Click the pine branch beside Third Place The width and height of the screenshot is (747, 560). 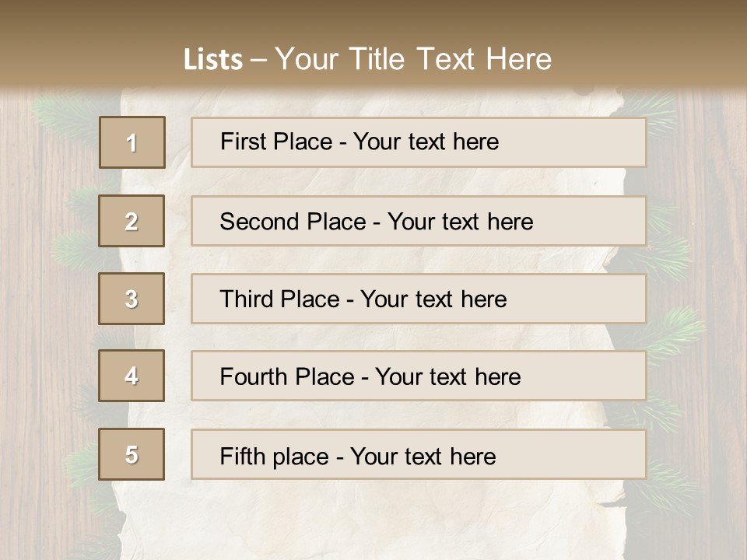coord(676,328)
